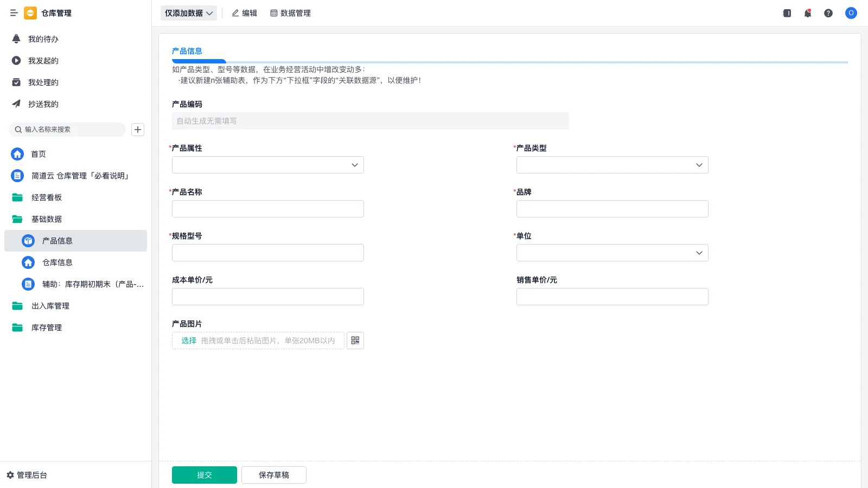Click the blue user avatar circle
Screen dimensions: 868x488
click(x=851, y=13)
